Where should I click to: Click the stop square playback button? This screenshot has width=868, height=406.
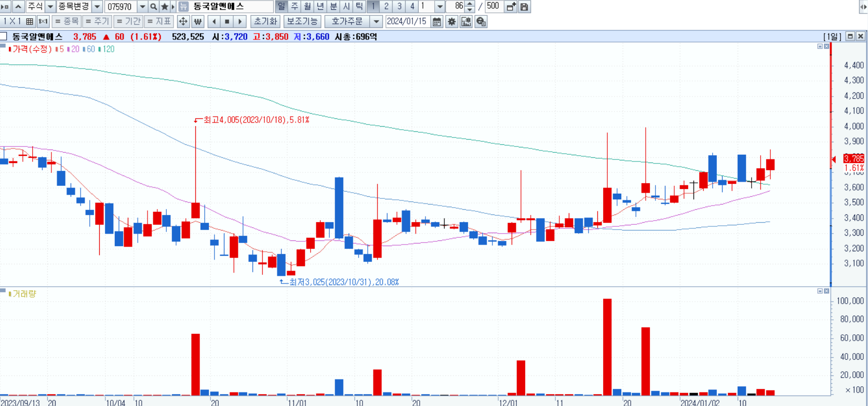tap(227, 22)
